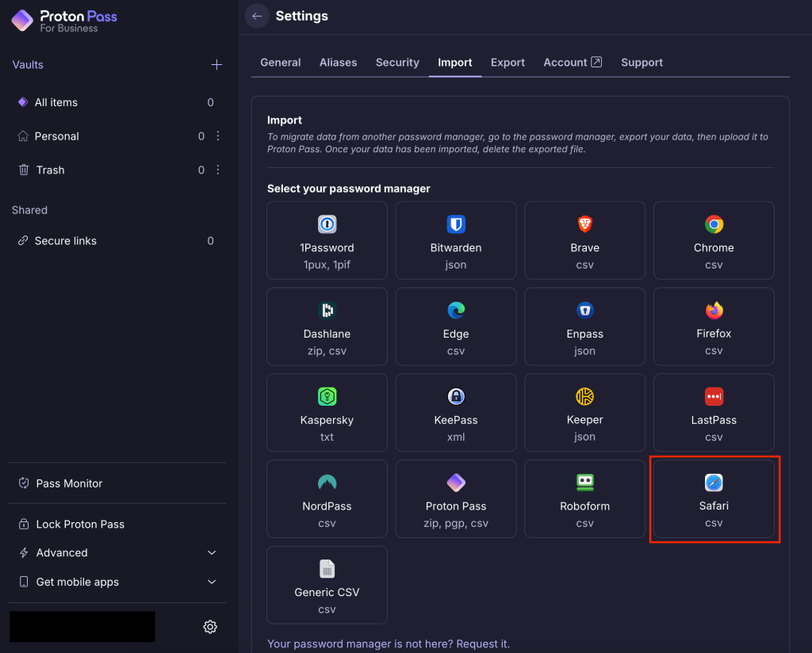Image resolution: width=812 pixels, height=653 pixels.
Task: Open the Generic CSV import option
Action: [327, 585]
